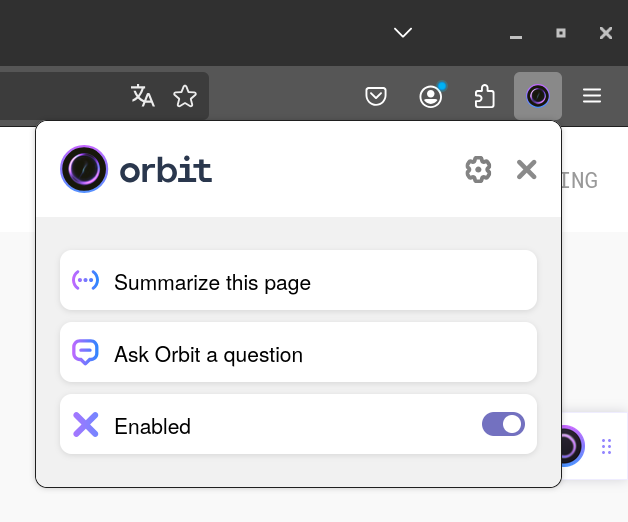Close the browser window
Screen dimensions: 628x522
pyautogui.click(x=606, y=33)
